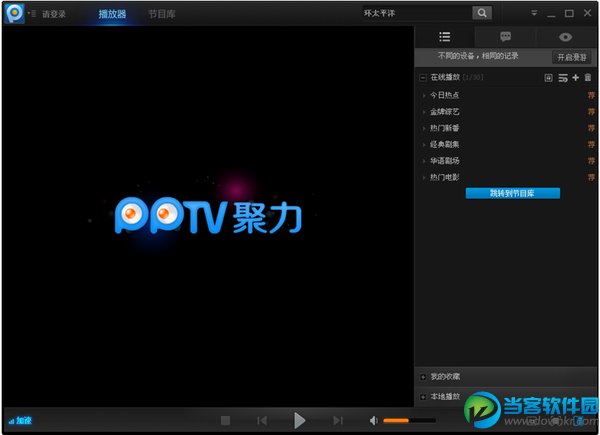Click the next track button

tap(338, 421)
